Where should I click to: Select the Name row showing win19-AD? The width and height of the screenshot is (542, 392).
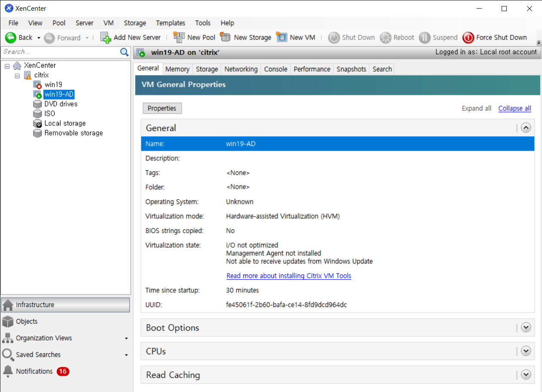click(x=337, y=144)
